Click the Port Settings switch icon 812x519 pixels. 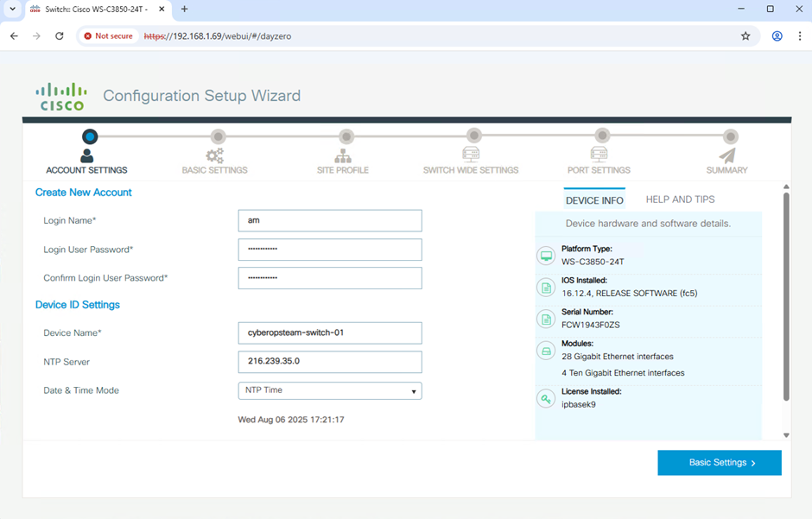pos(599,155)
